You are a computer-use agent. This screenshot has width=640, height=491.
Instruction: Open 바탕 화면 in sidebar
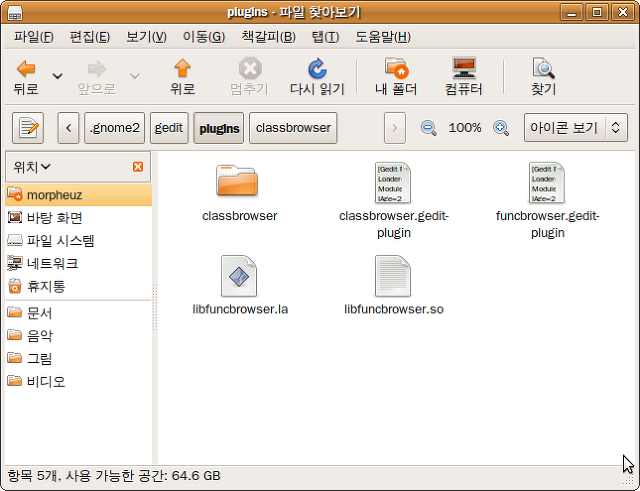[78, 218]
